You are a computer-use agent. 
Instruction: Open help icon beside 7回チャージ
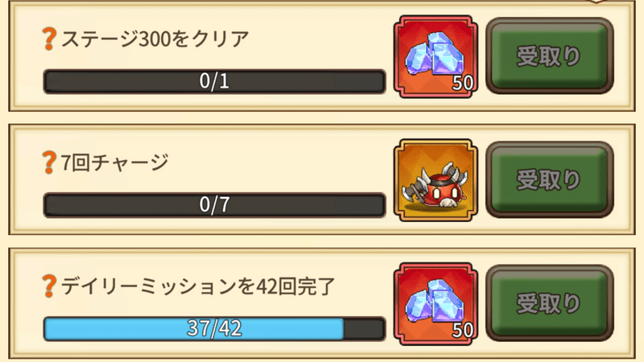coord(49,162)
